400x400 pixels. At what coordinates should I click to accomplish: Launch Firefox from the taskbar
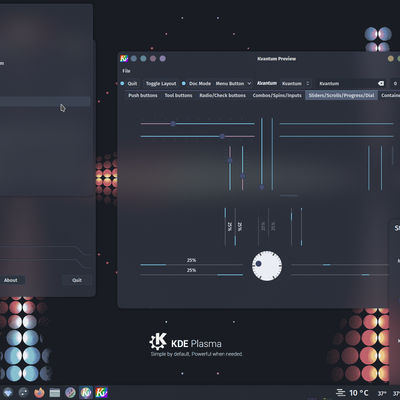pos(39,392)
